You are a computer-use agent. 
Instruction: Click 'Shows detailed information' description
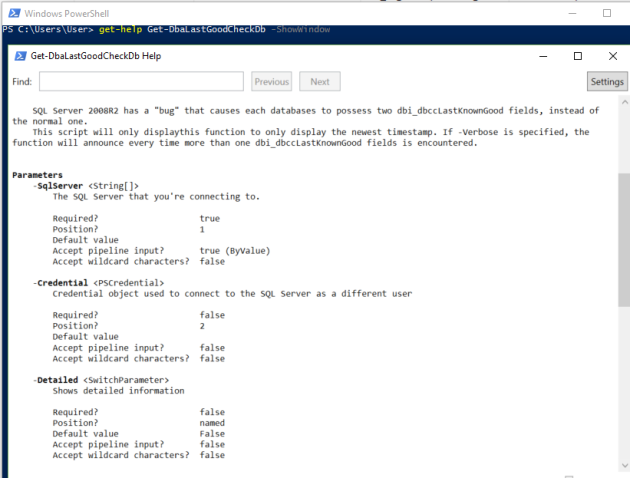[x=119, y=391]
